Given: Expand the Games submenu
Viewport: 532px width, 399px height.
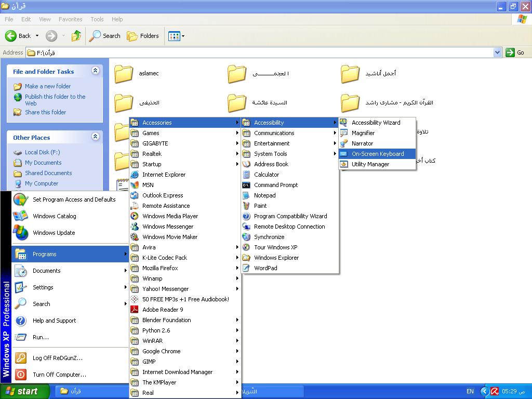Looking at the screenshot, I should tap(185, 133).
